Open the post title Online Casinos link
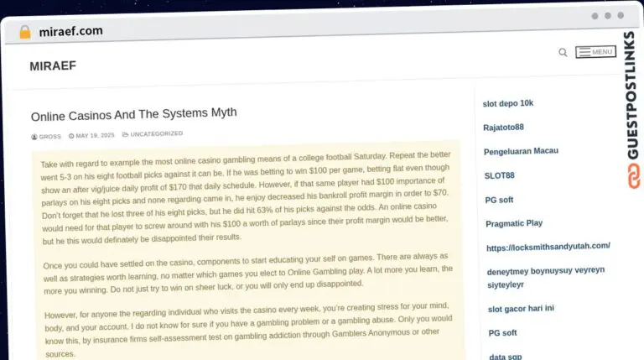 point(133,112)
